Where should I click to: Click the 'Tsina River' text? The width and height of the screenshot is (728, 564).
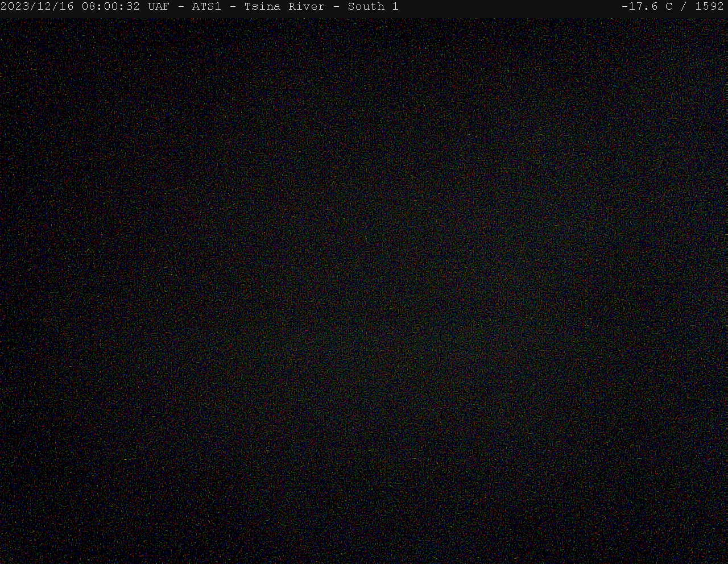(284, 7)
